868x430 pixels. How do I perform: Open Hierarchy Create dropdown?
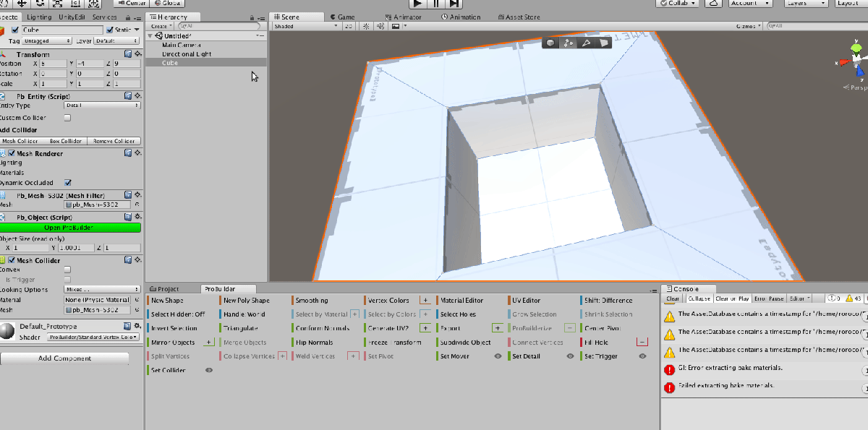click(161, 26)
